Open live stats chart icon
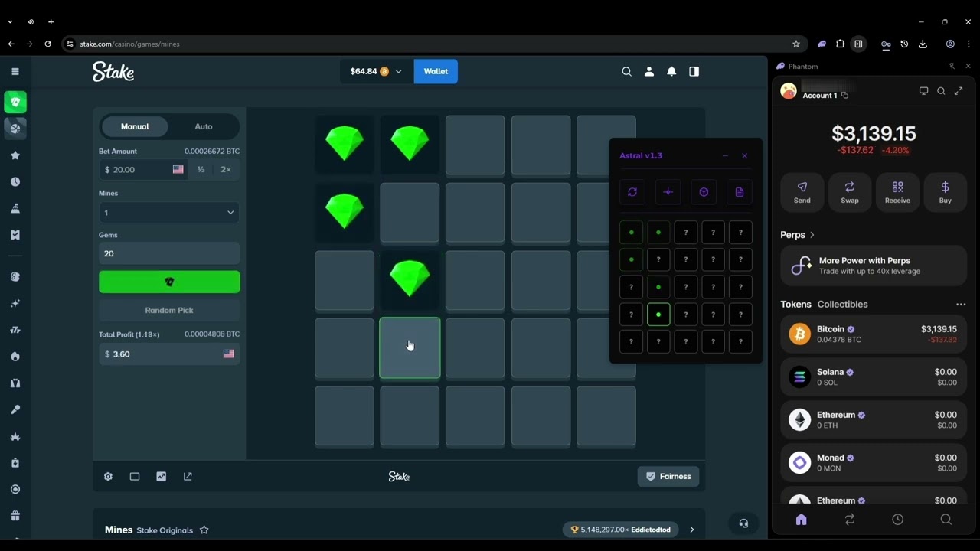The image size is (980, 551). tap(161, 476)
